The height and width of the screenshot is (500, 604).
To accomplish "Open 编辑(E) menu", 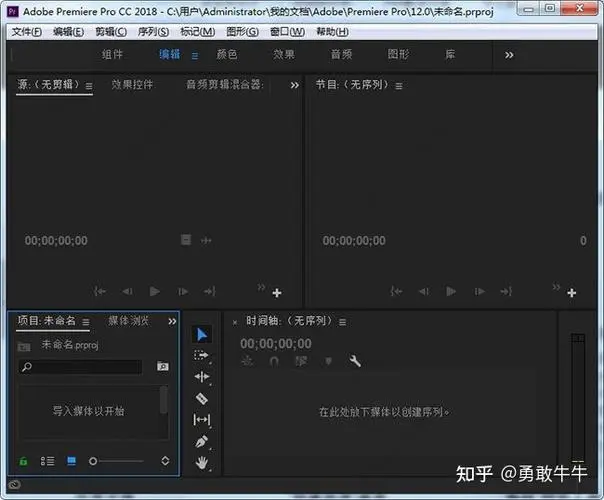I will click(x=69, y=32).
